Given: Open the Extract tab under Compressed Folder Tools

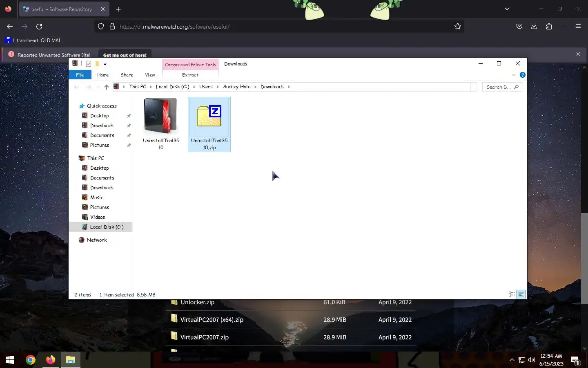Looking at the screenshot, I should (190, 75).
